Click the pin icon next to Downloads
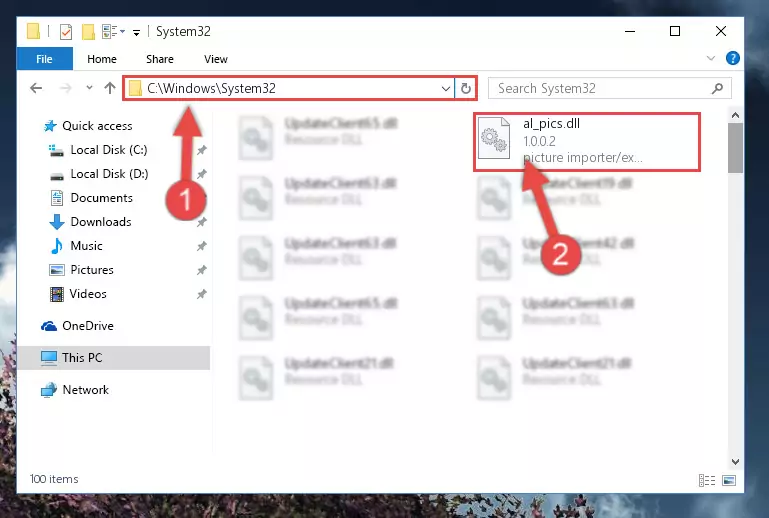 202,222
